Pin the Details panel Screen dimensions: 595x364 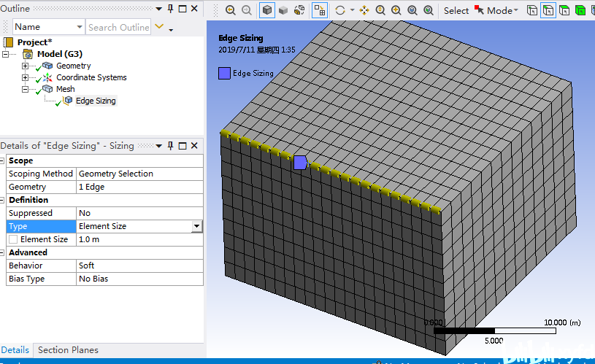(x=170, y=146)
